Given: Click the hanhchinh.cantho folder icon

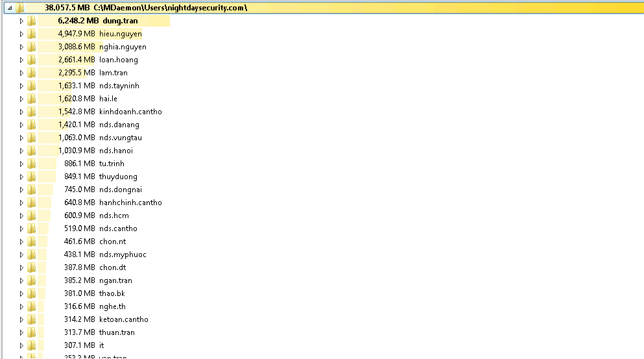Looking at the screenshot, I should coord(32,203).
